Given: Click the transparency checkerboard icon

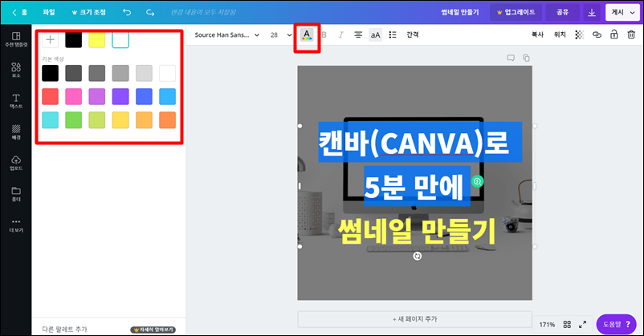Looking at the screenshot, I should click(x=580, y=34).
